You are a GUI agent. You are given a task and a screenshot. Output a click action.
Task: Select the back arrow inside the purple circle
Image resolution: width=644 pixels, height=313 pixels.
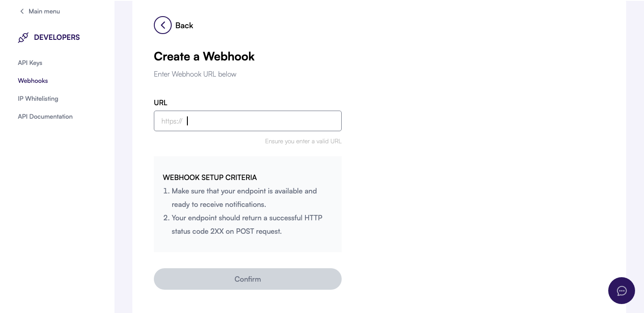point(163,25)
